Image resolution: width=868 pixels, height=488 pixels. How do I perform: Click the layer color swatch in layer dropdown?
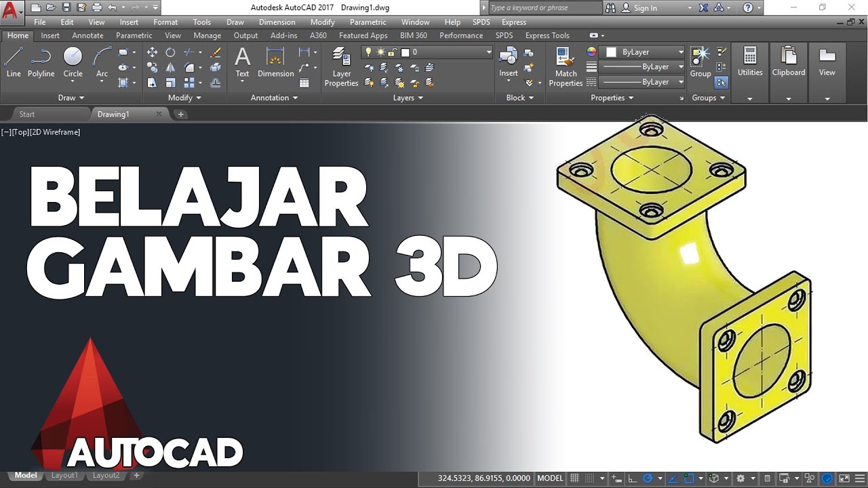(406, 52)
